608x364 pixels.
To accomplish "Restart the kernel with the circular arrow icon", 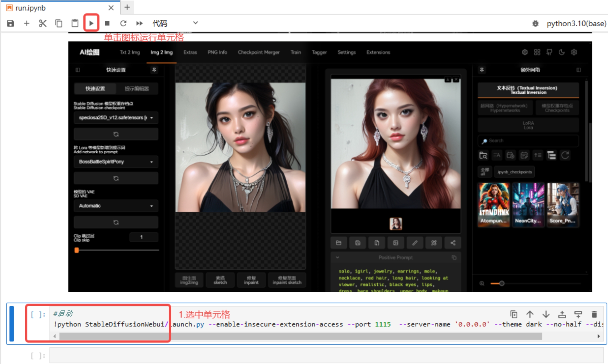I will click(x=123, y=23).
